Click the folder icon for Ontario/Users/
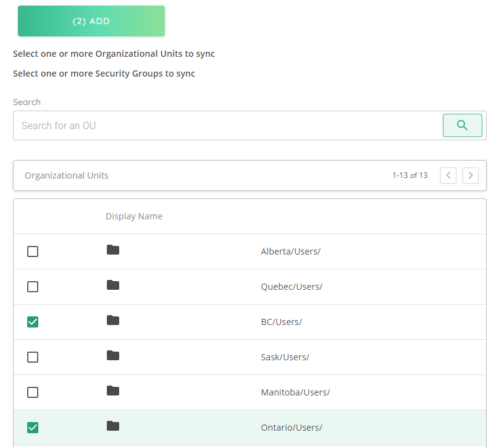The height and width of the screenshot is (448, 491). click(x=113, y=426)
